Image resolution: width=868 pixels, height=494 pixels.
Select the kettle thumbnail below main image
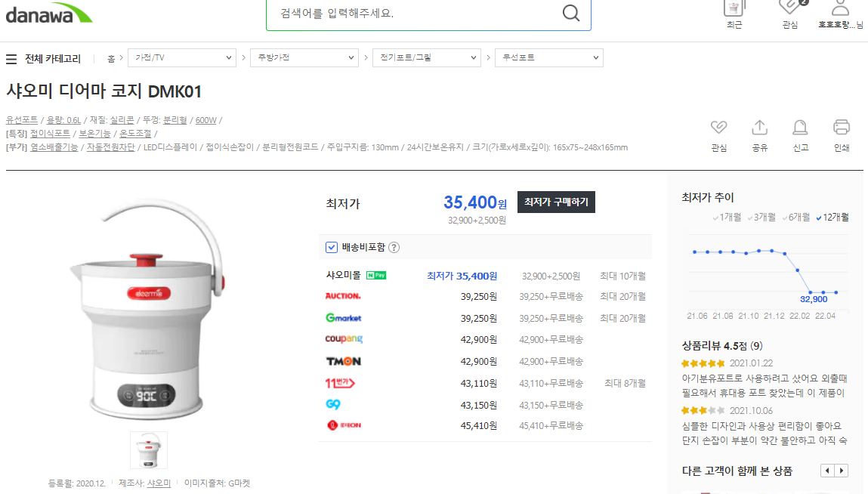pyautogui.click(x=148, y=449)
